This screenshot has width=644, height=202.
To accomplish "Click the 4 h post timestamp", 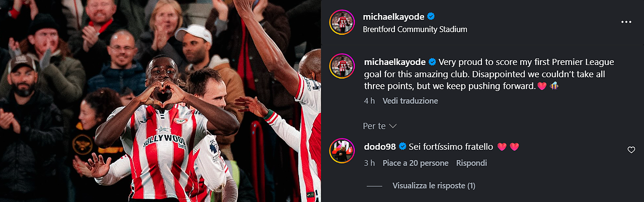I will (369, 101).
